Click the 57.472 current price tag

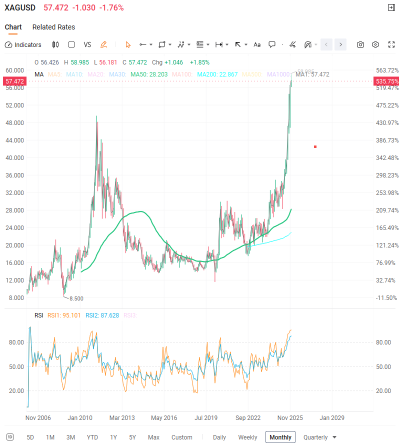[x=15, y=81]
